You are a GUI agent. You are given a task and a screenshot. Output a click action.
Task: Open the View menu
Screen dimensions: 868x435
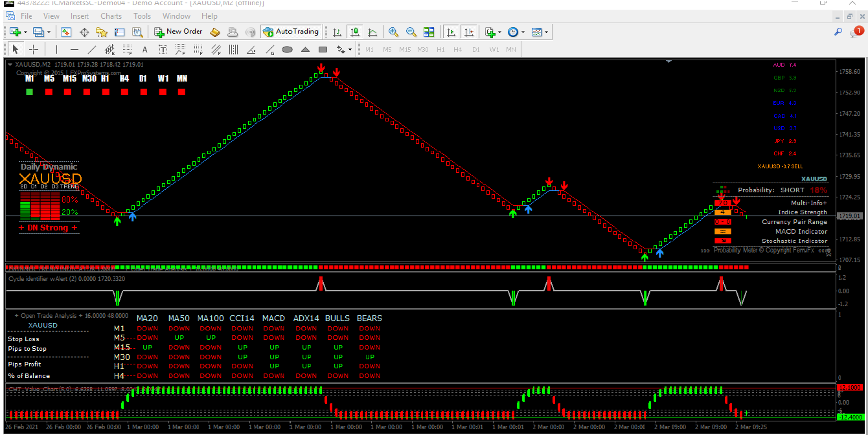[51, 16]
